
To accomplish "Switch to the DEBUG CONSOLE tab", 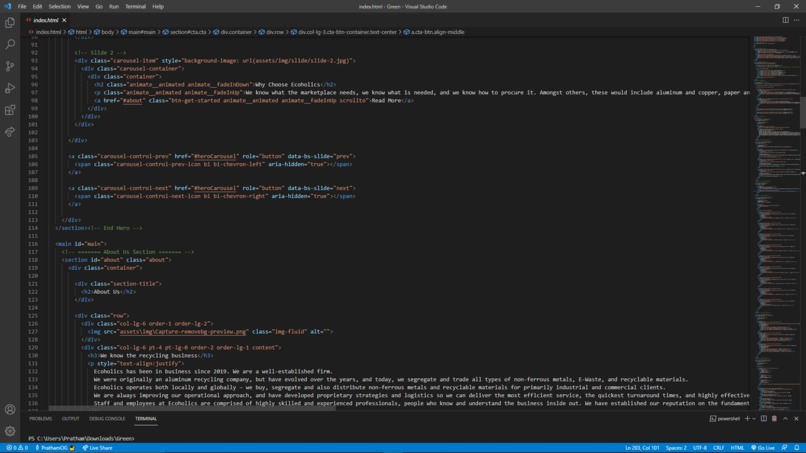I will (x=107, y=419).
